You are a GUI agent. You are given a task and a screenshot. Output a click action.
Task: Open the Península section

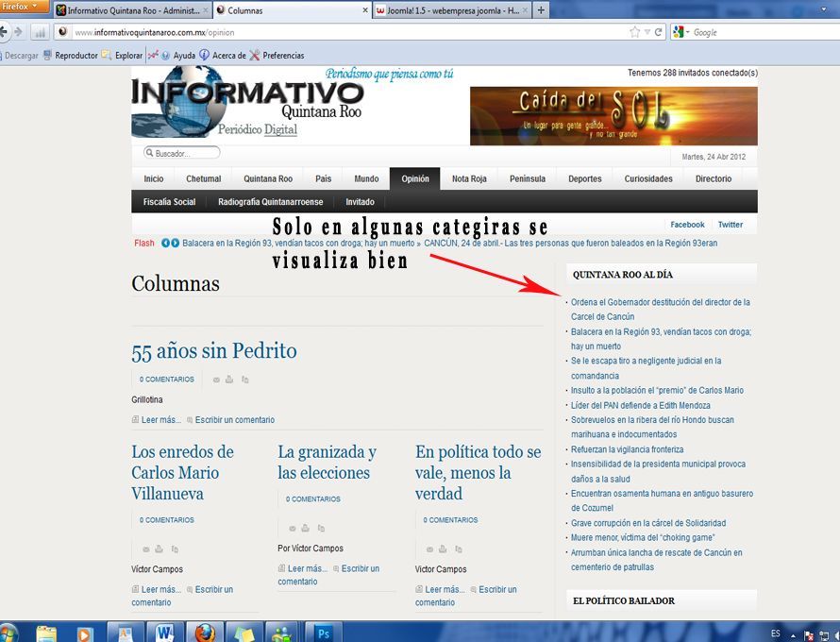coord(528,178)
